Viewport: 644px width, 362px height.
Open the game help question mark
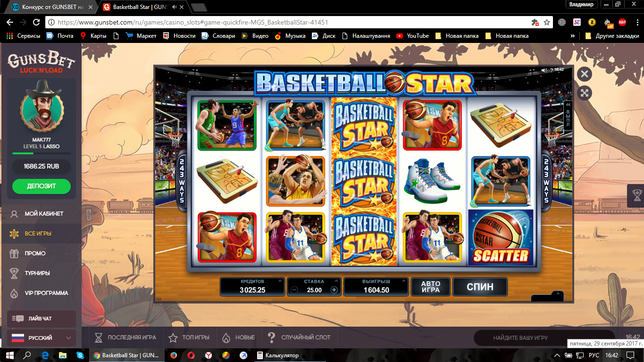pos(552,70)
